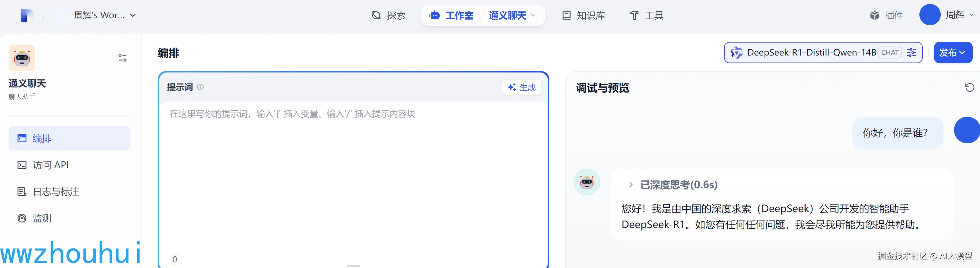Click the Dify logo icon
980x268 pixels.
27,16
